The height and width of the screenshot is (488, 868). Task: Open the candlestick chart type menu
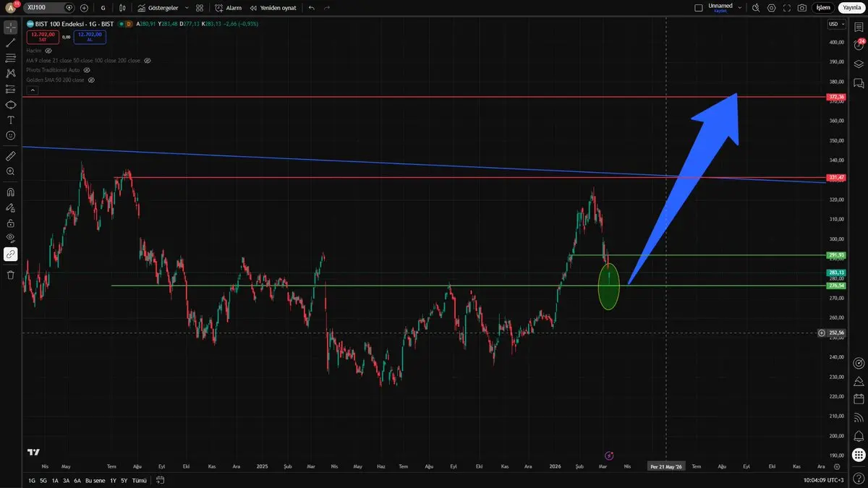(122, 7)
